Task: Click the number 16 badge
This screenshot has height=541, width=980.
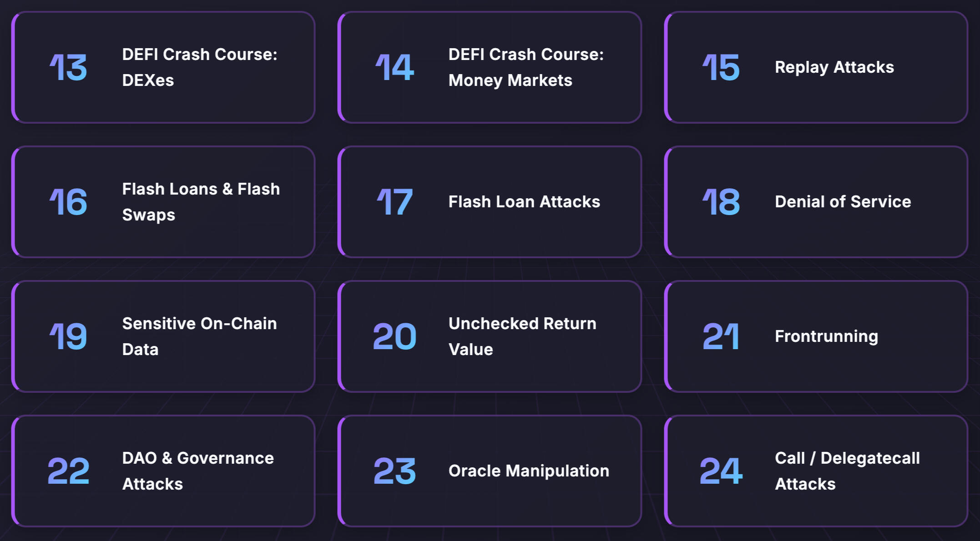Action: (x=68, y=202)
